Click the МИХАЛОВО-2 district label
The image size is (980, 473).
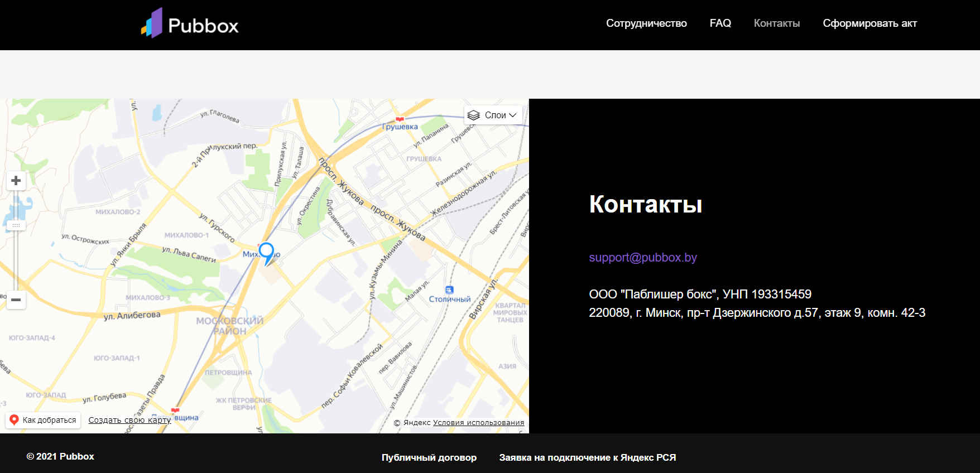pos(118,212)
